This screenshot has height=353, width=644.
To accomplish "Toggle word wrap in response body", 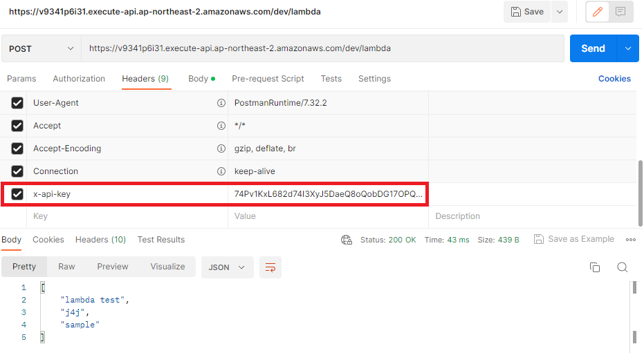I will click(x=270, y=267).
